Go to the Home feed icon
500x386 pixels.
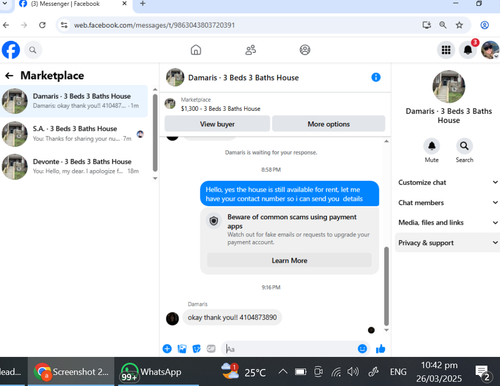(196, 50)
